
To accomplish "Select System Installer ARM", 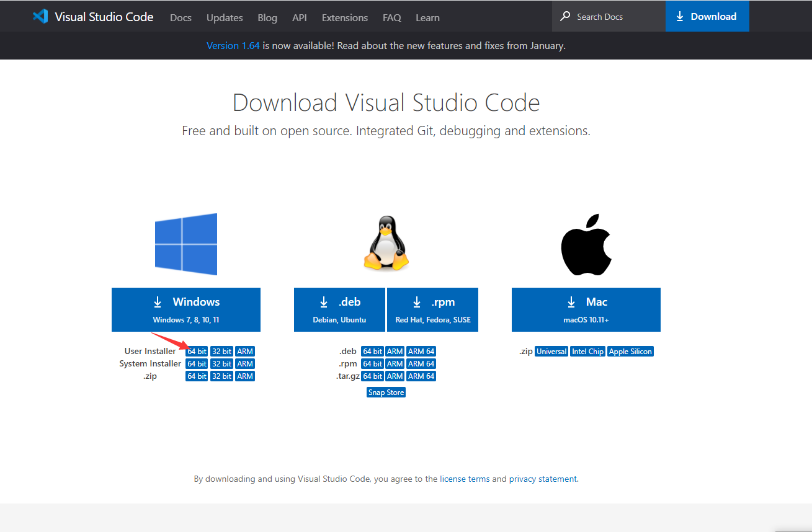I will (245, 364).
